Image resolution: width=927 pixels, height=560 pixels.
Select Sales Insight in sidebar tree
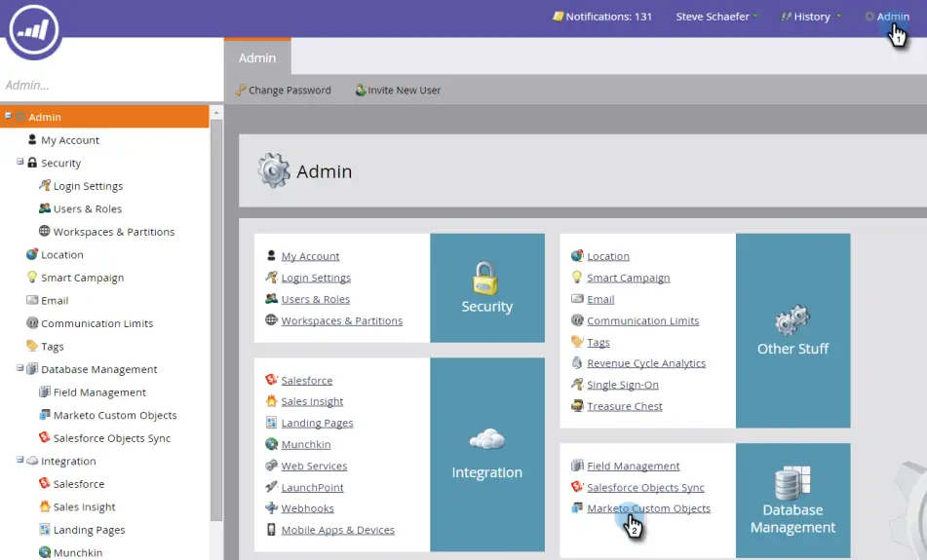tap(84, 506)
